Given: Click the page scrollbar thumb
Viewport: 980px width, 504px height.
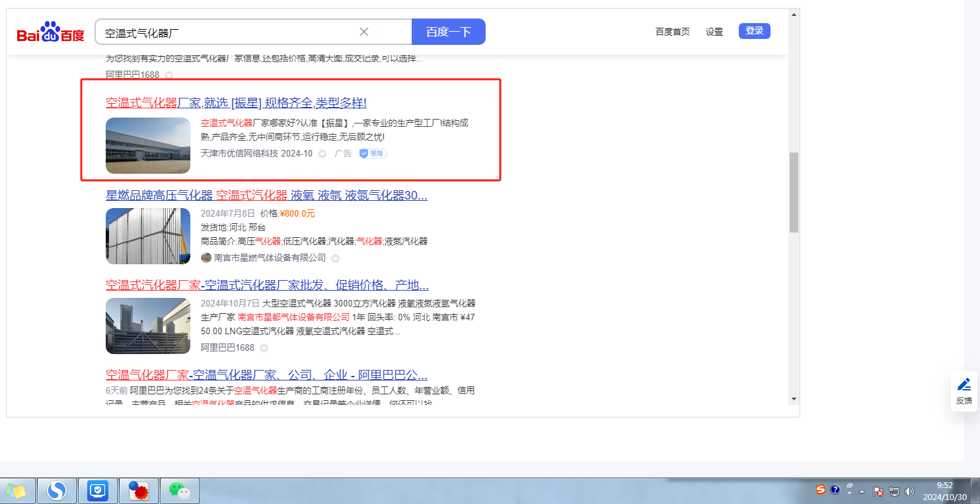Looking at the screenshot, I should (794, 192).
